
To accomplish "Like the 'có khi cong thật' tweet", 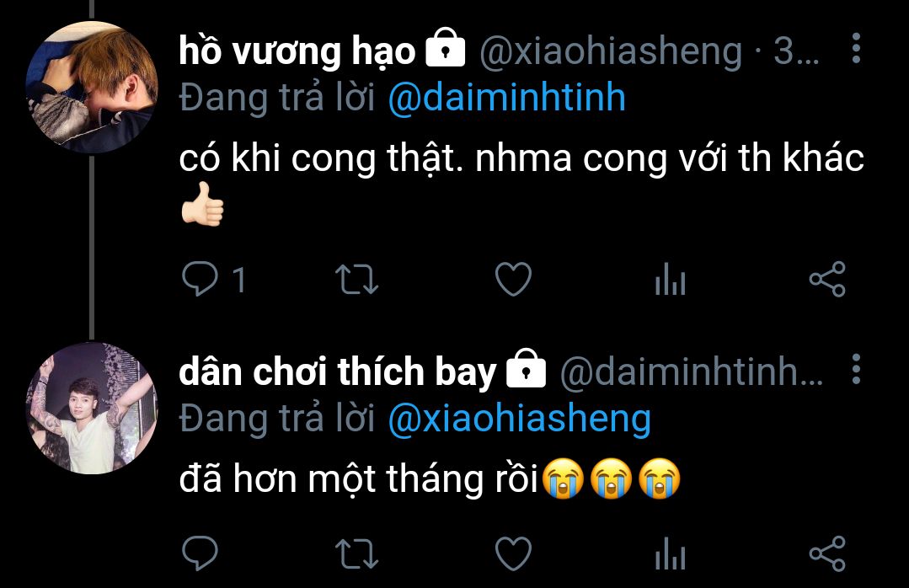I will coord(514,279).
